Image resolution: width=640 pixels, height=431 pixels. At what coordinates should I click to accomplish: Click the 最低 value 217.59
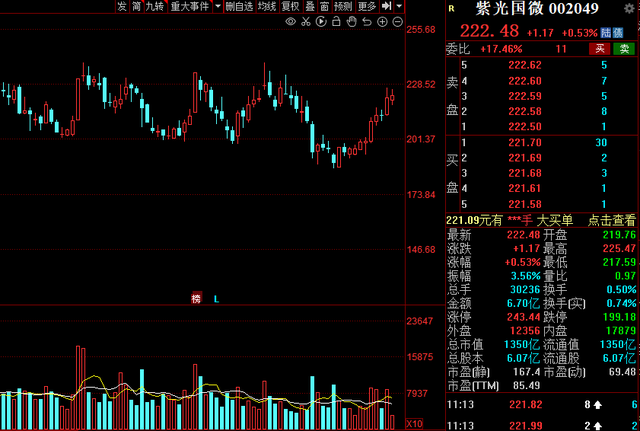619,262
